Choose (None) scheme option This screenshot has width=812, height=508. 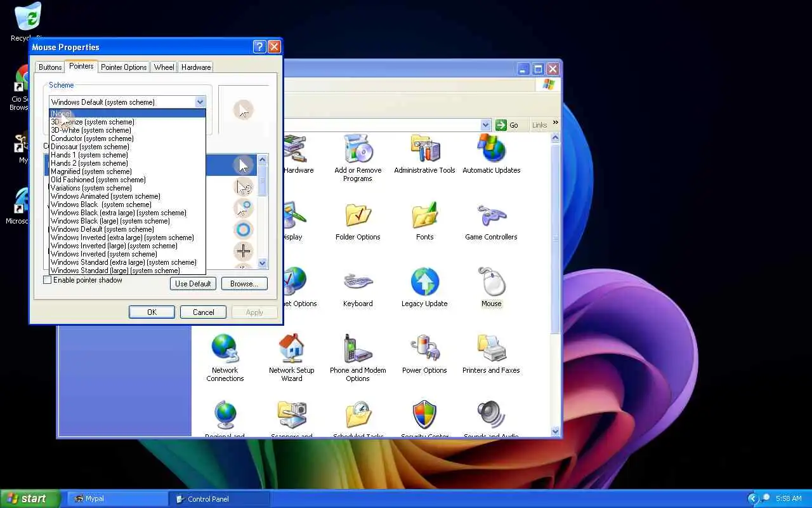coord(128,114)
